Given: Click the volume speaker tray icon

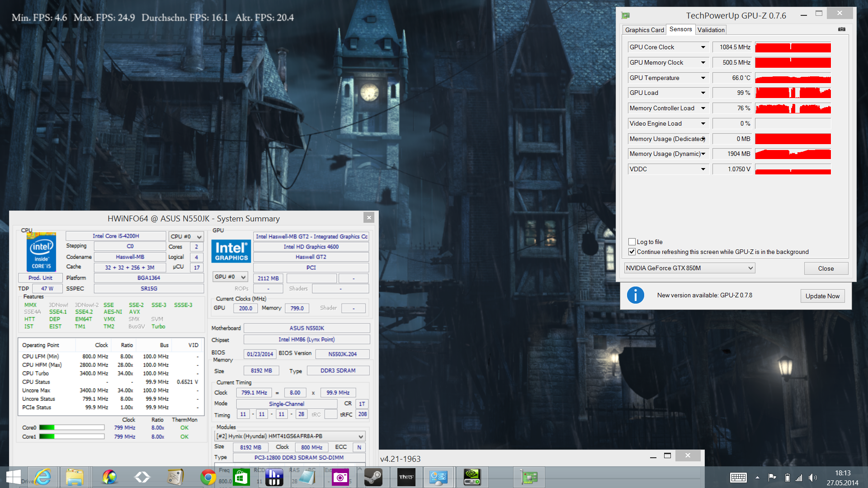Looking at the screenshot, I should 813,478.
